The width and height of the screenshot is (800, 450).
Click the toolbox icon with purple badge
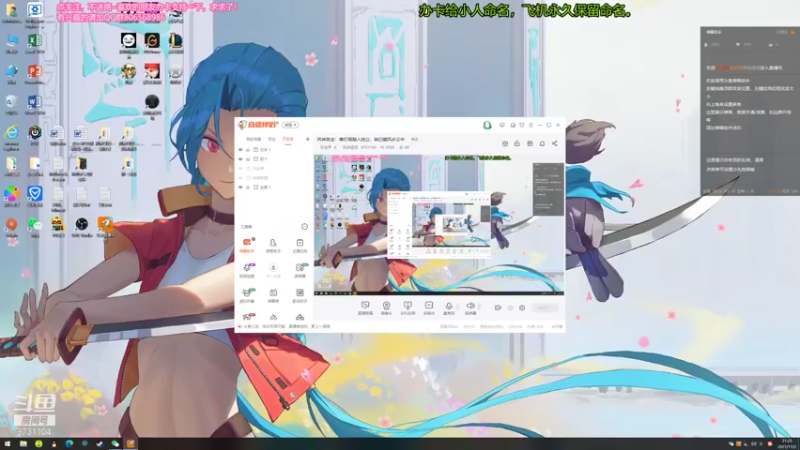(x=247, y=270)
